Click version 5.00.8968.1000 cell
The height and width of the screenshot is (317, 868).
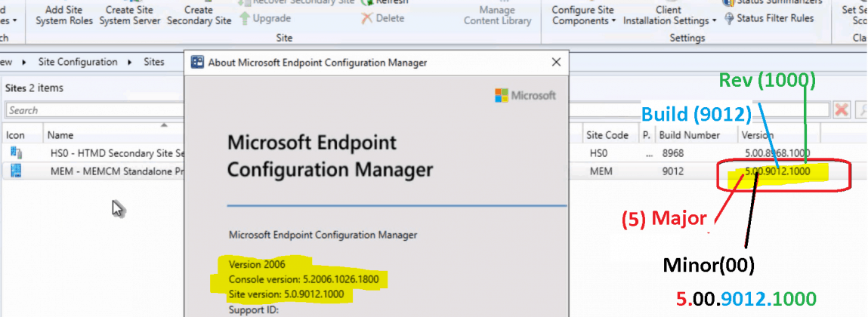tap(777, 153)
